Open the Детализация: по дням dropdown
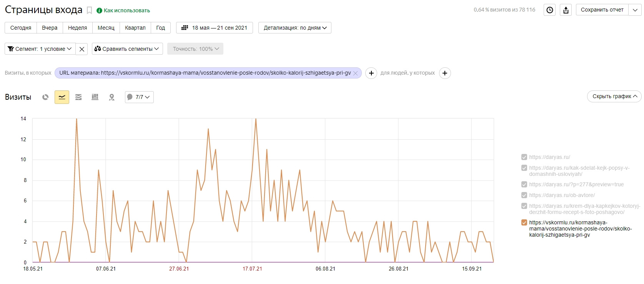Viewport: 644px width, 284px height. point(295,28)
